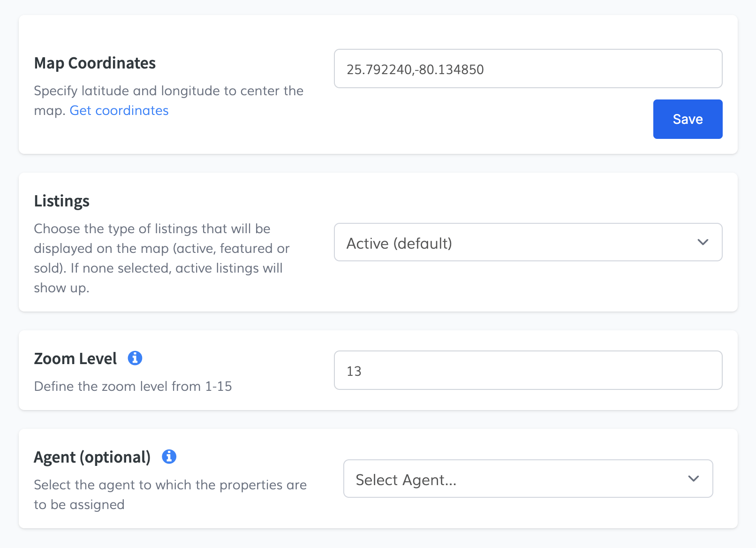
Task: Click the Zoom Level heading text
Action: 75,358
